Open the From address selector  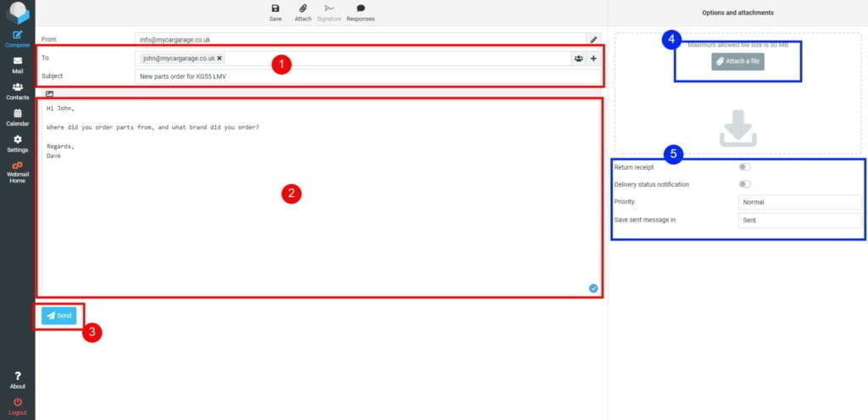coord(360,39)
